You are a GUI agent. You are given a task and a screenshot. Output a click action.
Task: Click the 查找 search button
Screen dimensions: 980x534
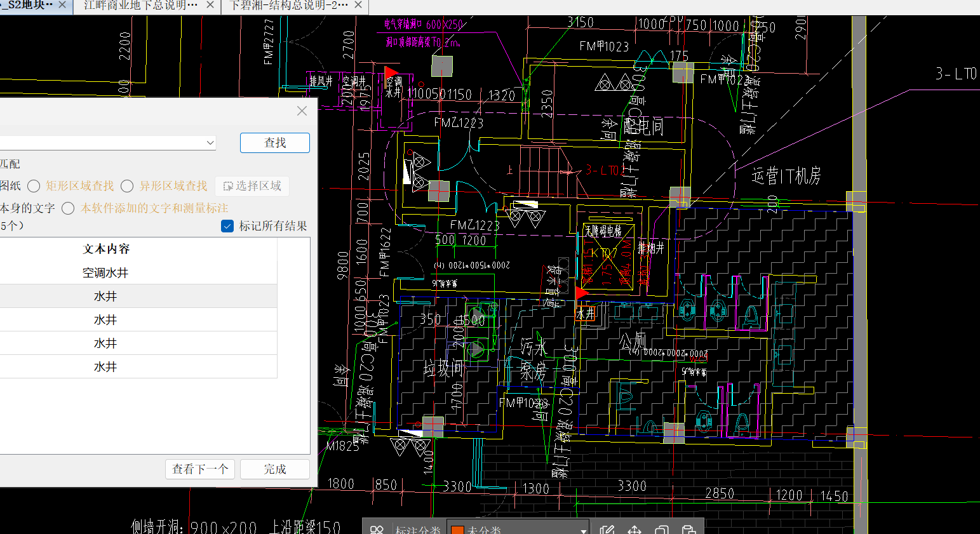point(275,143)
